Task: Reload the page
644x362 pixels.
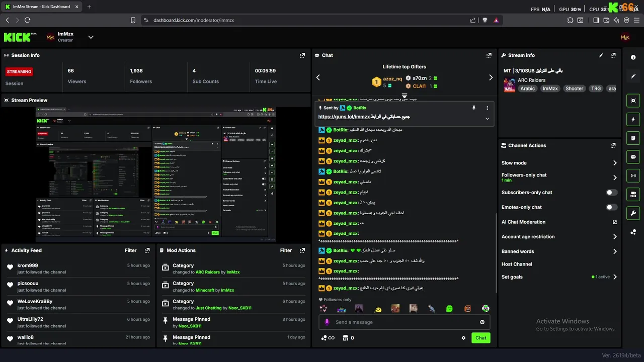Action: [27, 20]
